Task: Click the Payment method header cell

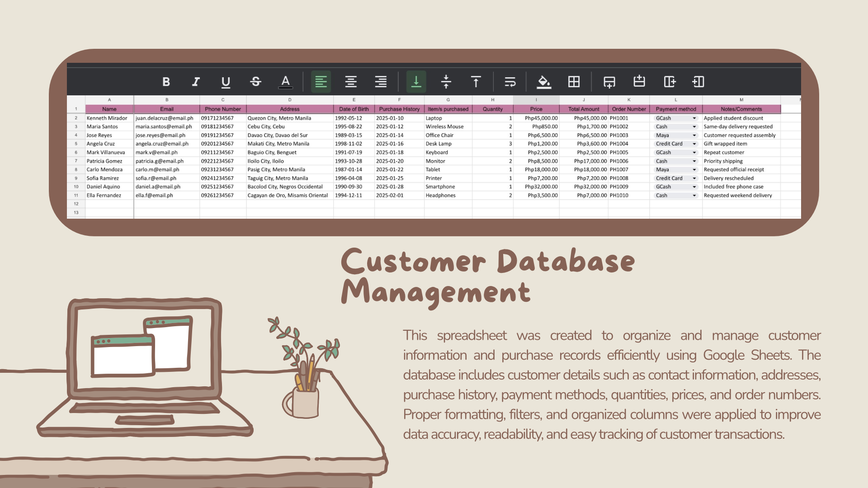Action: 676,109
